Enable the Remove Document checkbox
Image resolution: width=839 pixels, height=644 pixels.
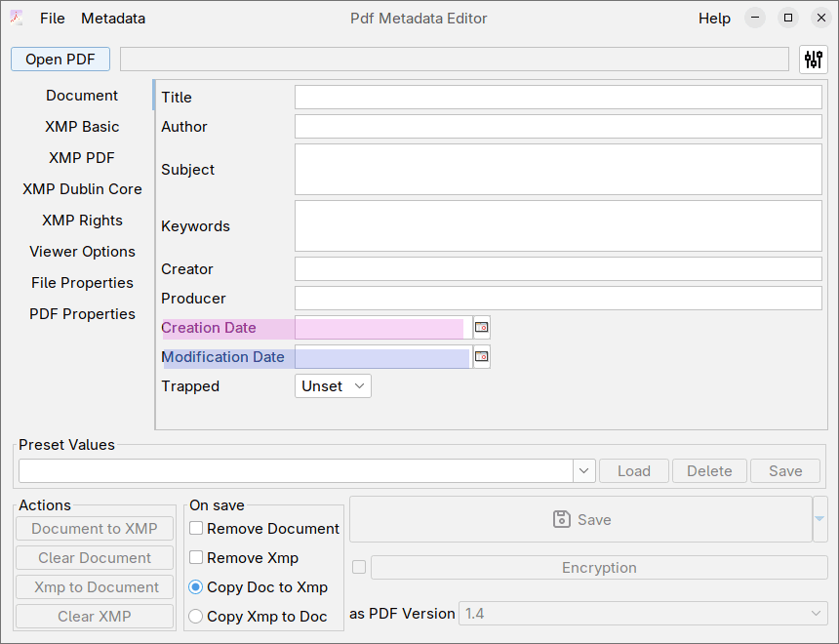click(195, 528)
